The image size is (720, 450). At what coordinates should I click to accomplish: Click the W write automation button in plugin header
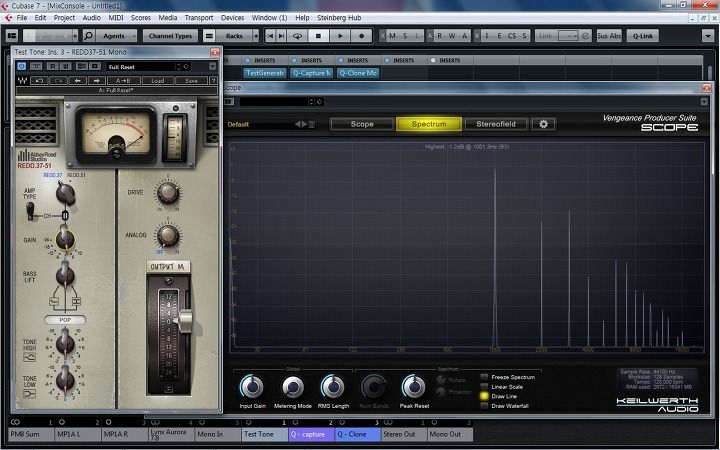[x=66, y=67]
